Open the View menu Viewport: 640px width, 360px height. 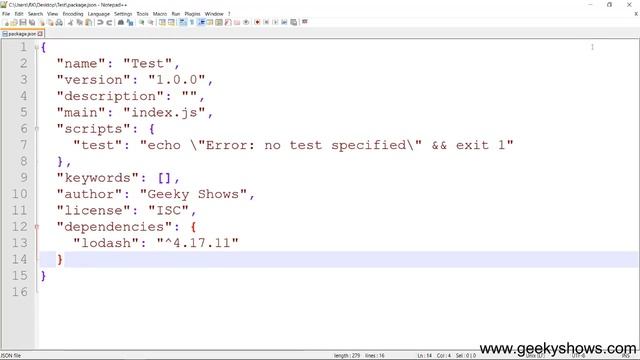[52, 14]
